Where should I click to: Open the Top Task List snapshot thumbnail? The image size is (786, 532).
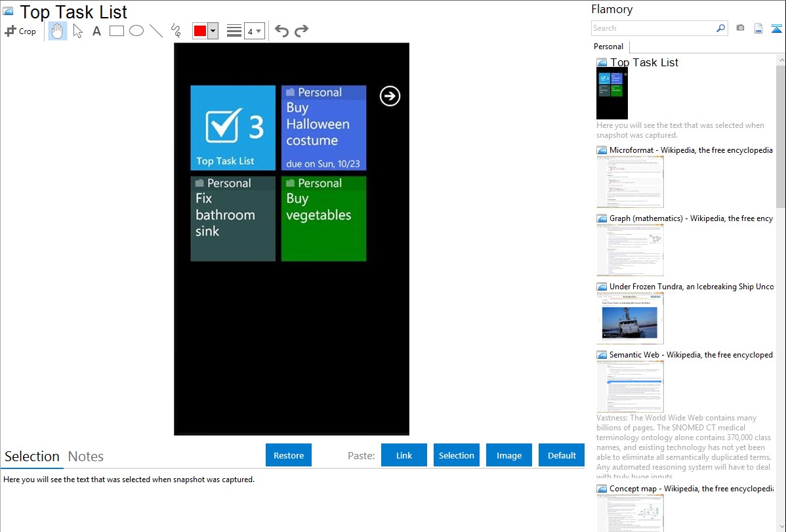pos(612,93)
